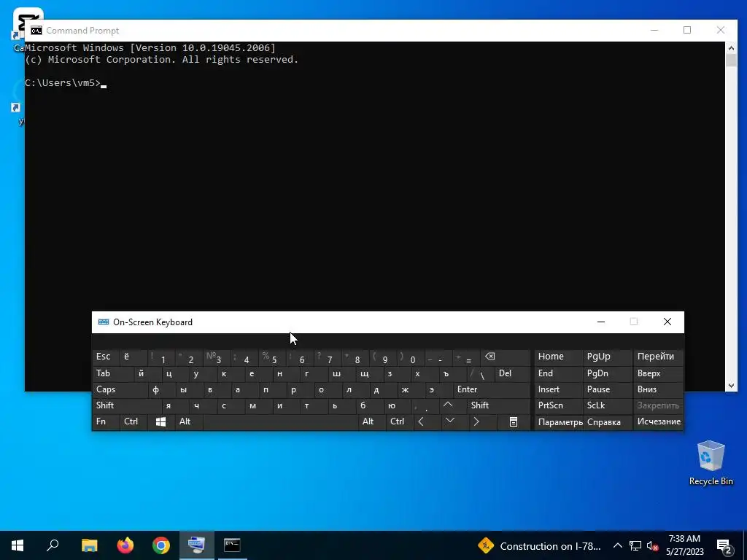The height and width of the screenshot is (560, 747).
Task: Click the Справка help key
Action: coord(608,422)
